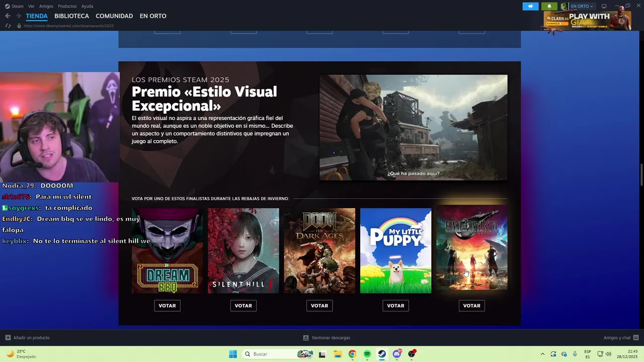Go to the TIENDA tab
This screenshot has width=644, height=362.
pos(37,16)
